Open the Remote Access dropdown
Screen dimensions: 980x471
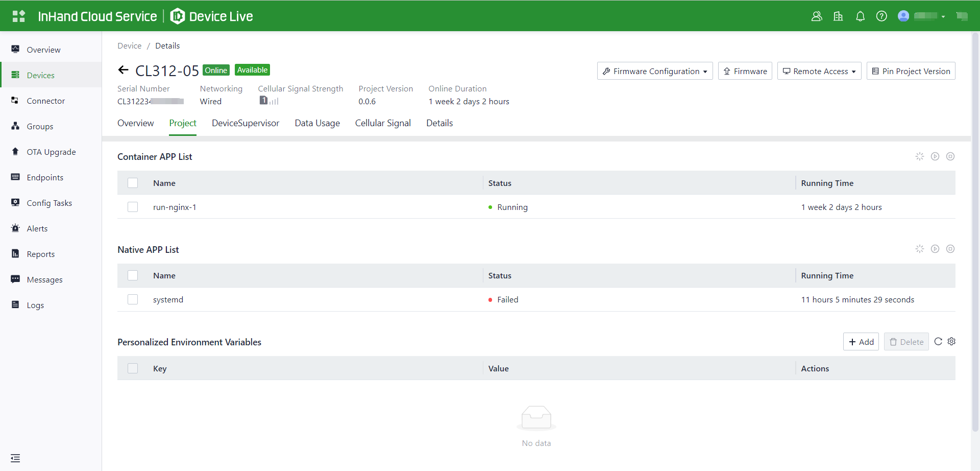[x=819, y=71]
